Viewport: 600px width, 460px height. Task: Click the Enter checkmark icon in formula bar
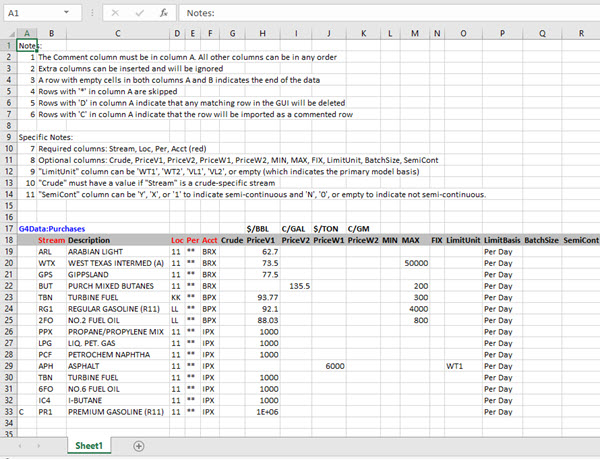[138, 13]
